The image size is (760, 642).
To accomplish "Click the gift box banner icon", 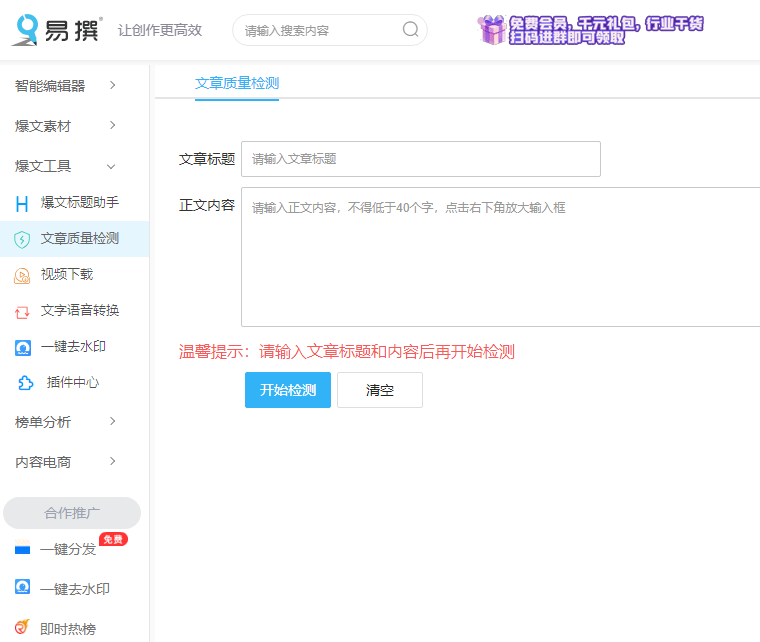I will 492,30.
